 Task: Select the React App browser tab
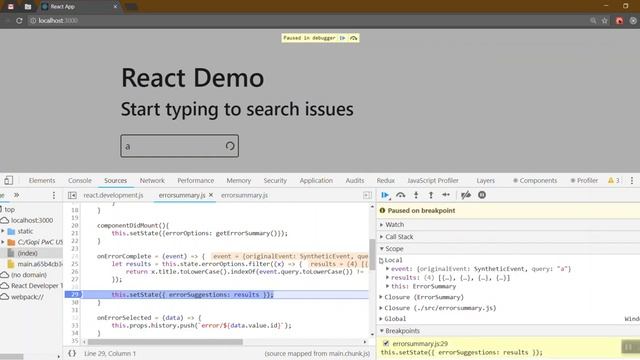(80, 7)
